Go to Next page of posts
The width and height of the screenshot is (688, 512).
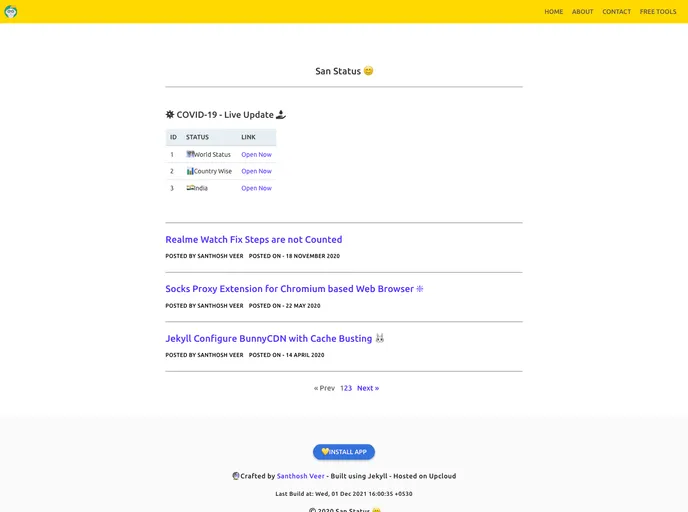pos(368,388)
